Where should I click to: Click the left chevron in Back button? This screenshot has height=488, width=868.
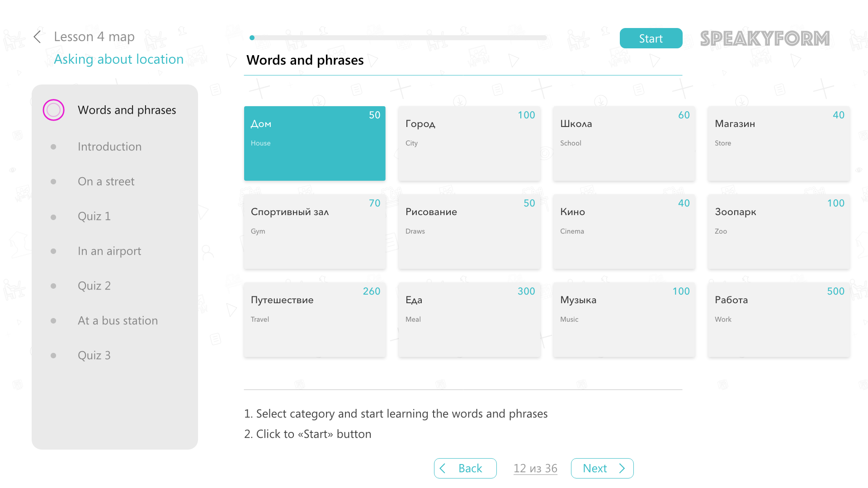tap(443, 469)
